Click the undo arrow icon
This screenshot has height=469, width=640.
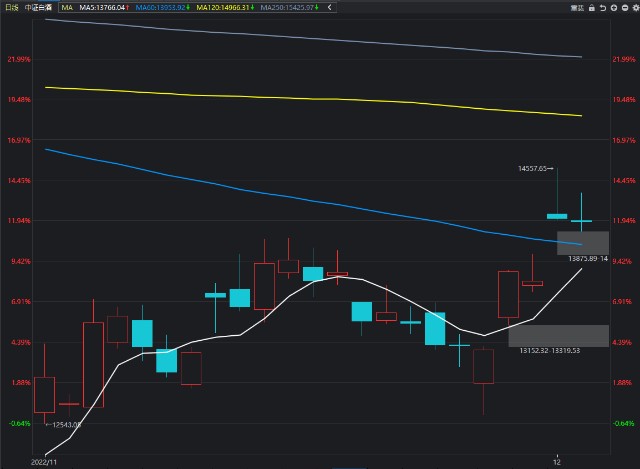[x=604, y=7]
